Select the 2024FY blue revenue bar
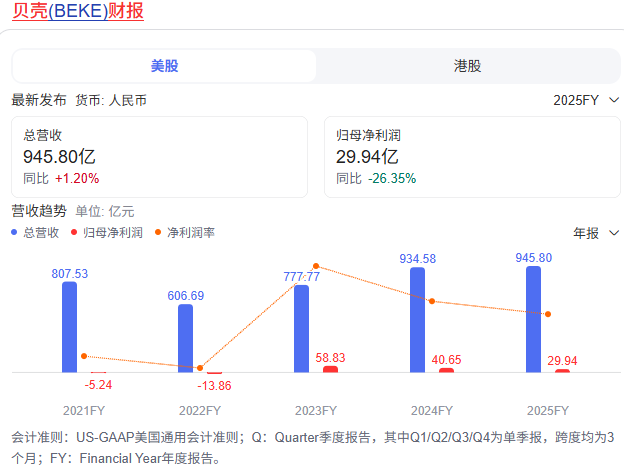Viewport: 624px width, 468px height. (417, 320)
